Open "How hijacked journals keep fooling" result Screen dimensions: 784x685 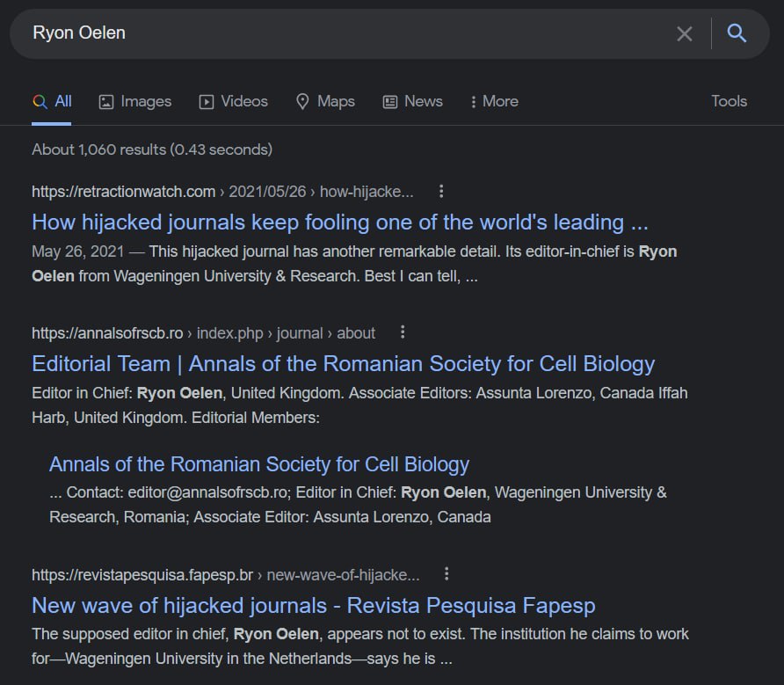pyautogui.click(x=339, y=222)
